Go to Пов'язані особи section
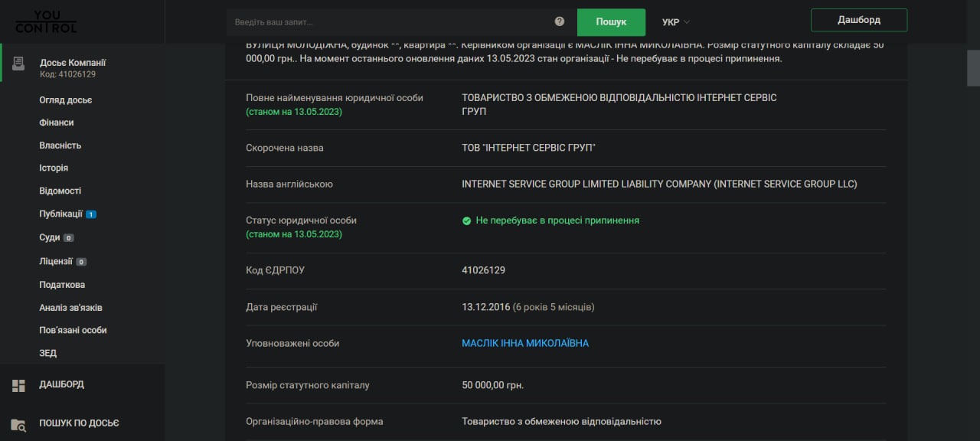This screenshot has height=441, width=980. point(73,330)
